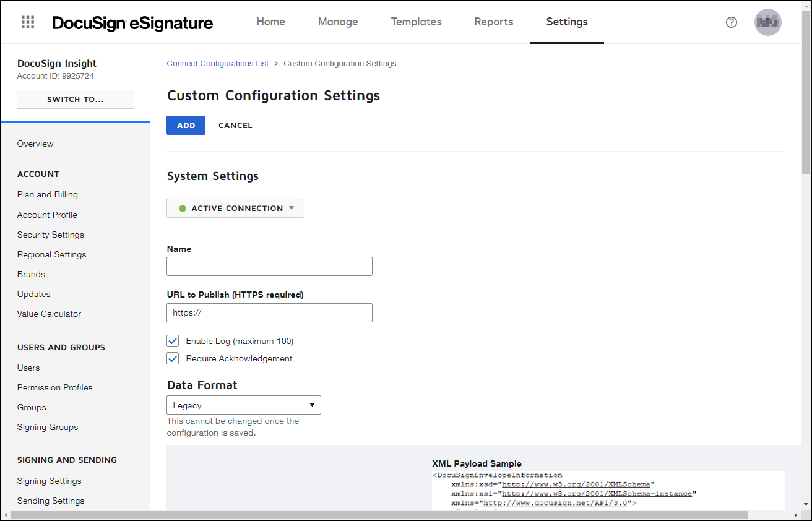Open Updates in the sidebar
The width and height of the screenshot is (812, 521).
pos(34,294)
